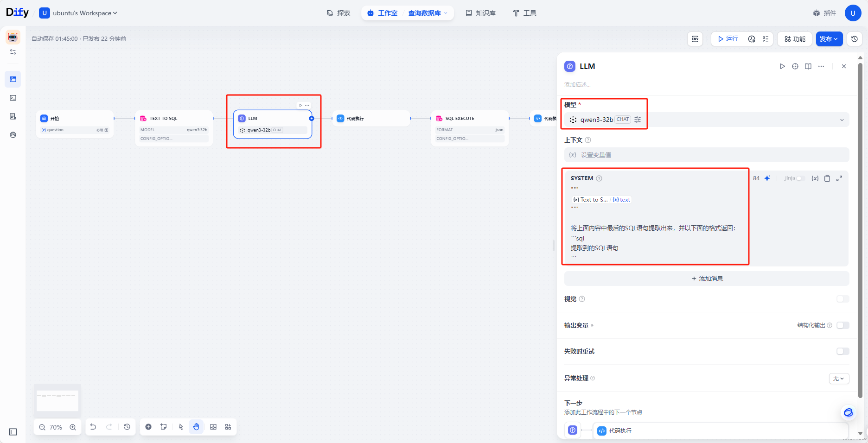Switch to pointer mode
The height and width of the screenshot is (443, 868).
pyautogui.click(x=181, y=427)
